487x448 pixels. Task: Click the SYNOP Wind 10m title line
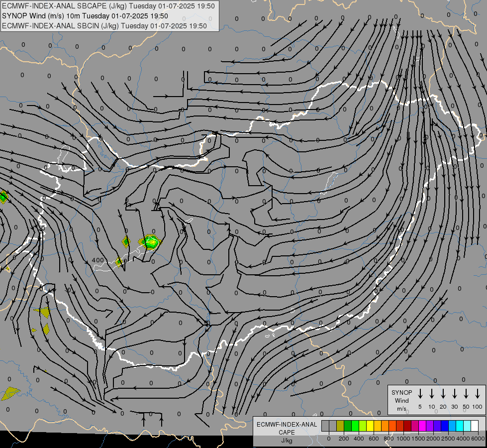(x=85, y=16)
